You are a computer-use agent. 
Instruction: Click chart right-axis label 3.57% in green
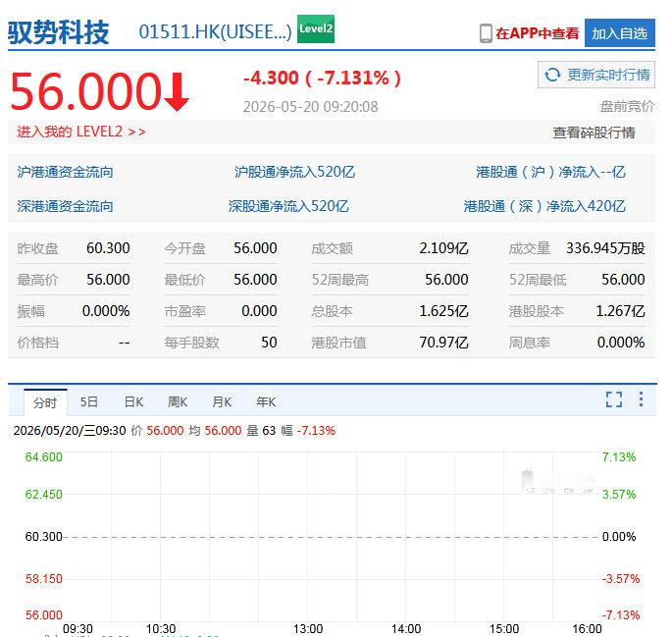click(619, 495)
